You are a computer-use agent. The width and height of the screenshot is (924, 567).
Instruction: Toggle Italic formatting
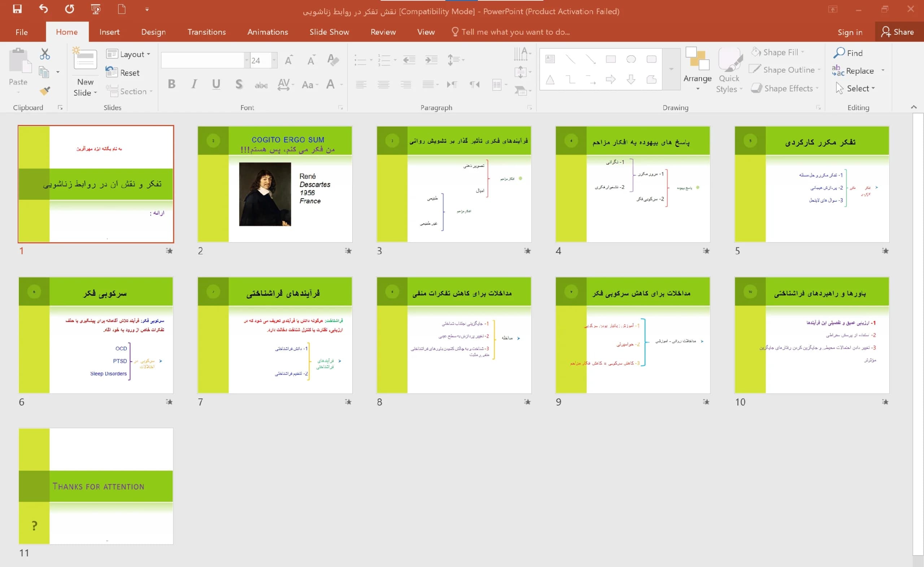point(194,84)
